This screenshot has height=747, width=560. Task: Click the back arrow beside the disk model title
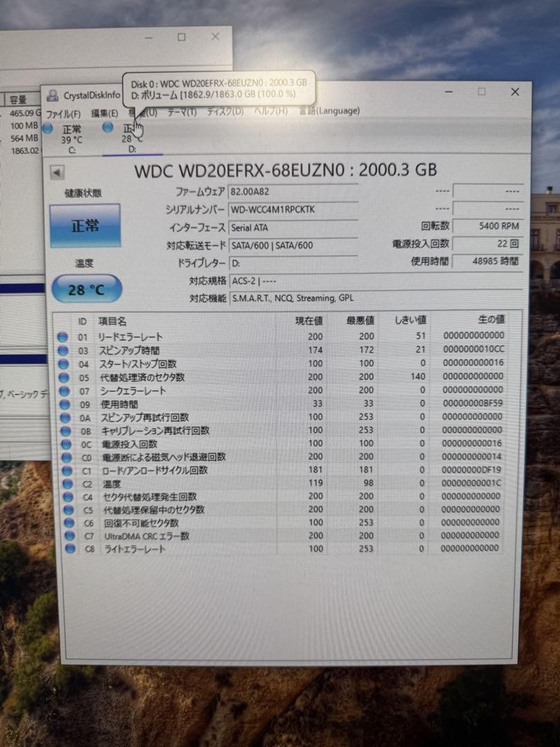(x=57, y=172)
